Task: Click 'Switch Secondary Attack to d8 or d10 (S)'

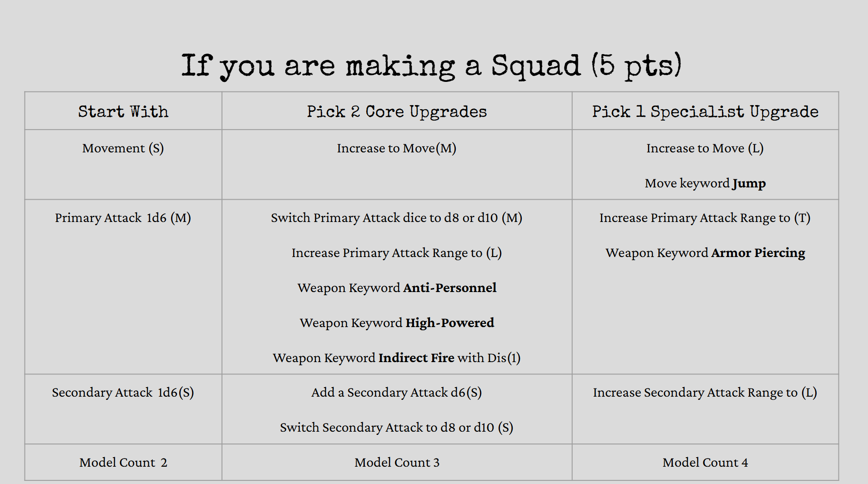Action: pyautogui.click(x=397, y=428)
